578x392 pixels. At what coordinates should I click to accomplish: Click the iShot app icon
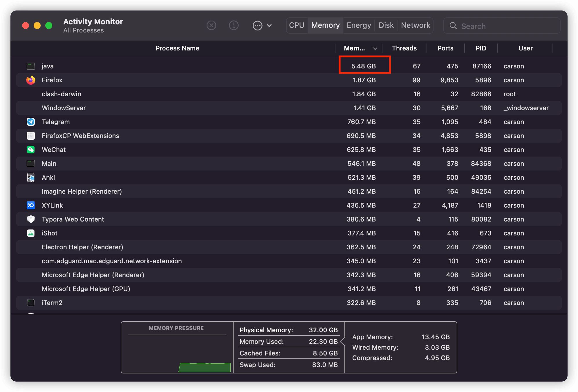pyautogui.click(x=31, y=233)
